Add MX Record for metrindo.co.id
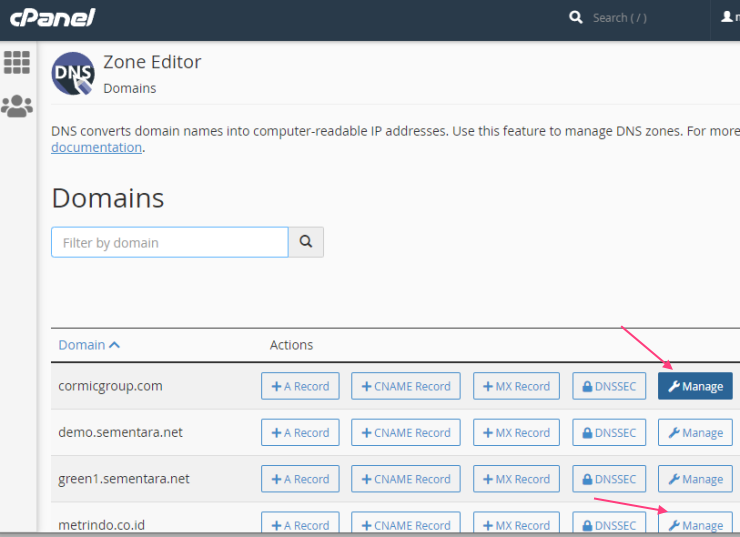740x537 pixels. pyautogui.click(x=516, y=524)
